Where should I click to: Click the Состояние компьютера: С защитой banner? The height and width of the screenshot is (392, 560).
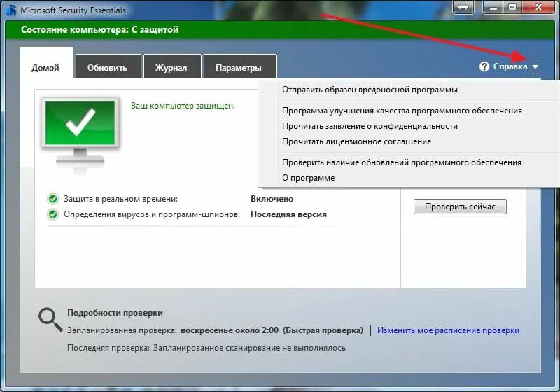280,30
